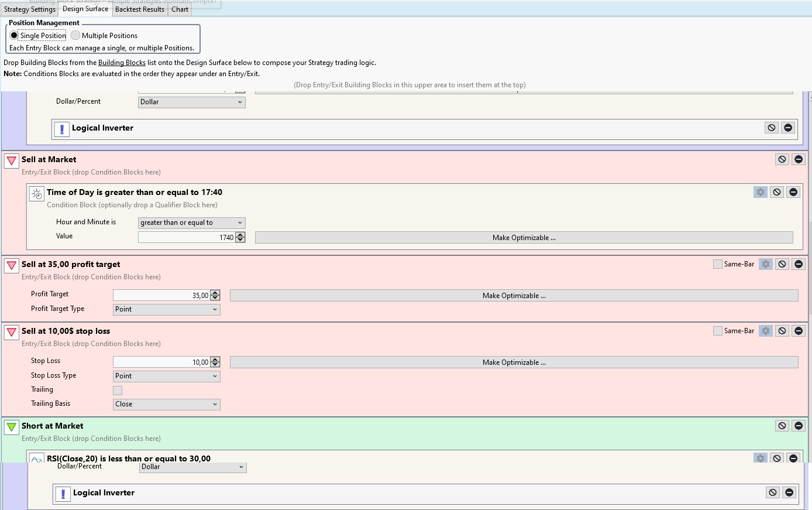Click the Time of Day clock icon
The width and height of the screenshot is (812, 510).
click(x=37, y=194)
